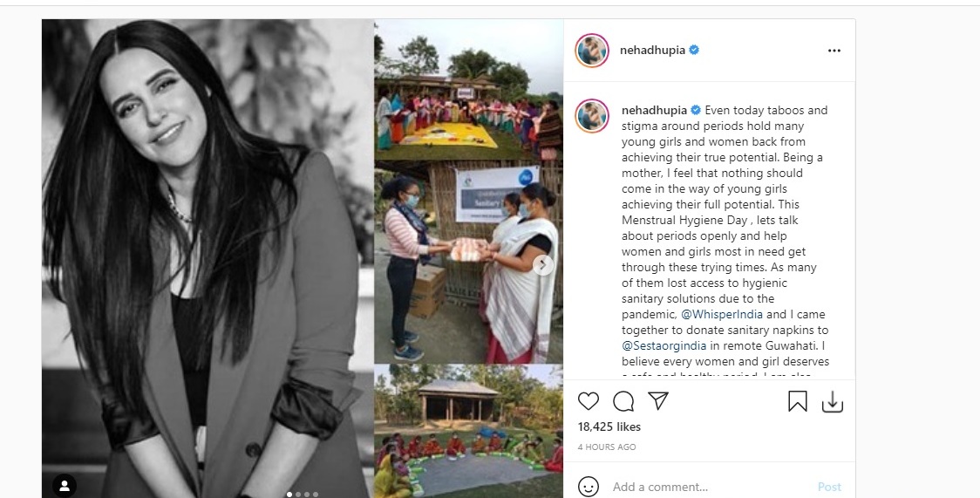Click the Add a comment field
This screenshot has height=498, width=980.
(710, 487)
